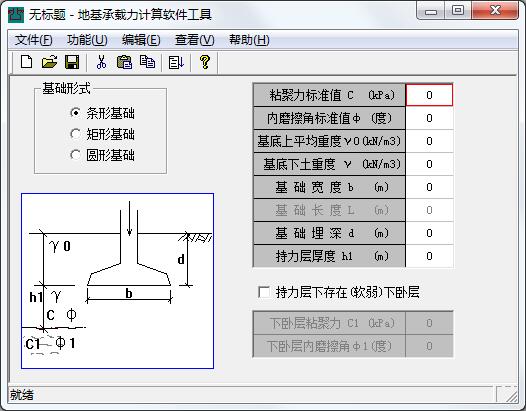Screen dimensions: 526x411
Task: Click the 粘聚力标准值 C (kPa) label
Action: point(329,95)
